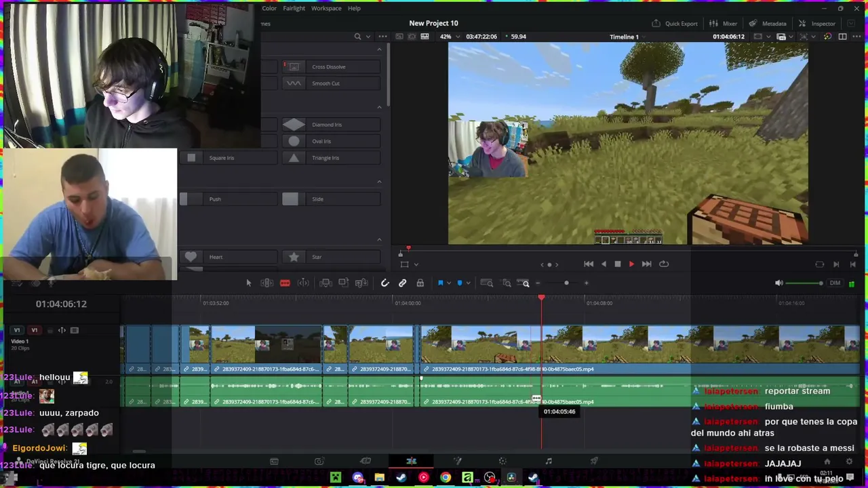The width and height of the screenshot is (868, 488).
Task: Jump to last frame of timeline
Action: tap(646, 264)
